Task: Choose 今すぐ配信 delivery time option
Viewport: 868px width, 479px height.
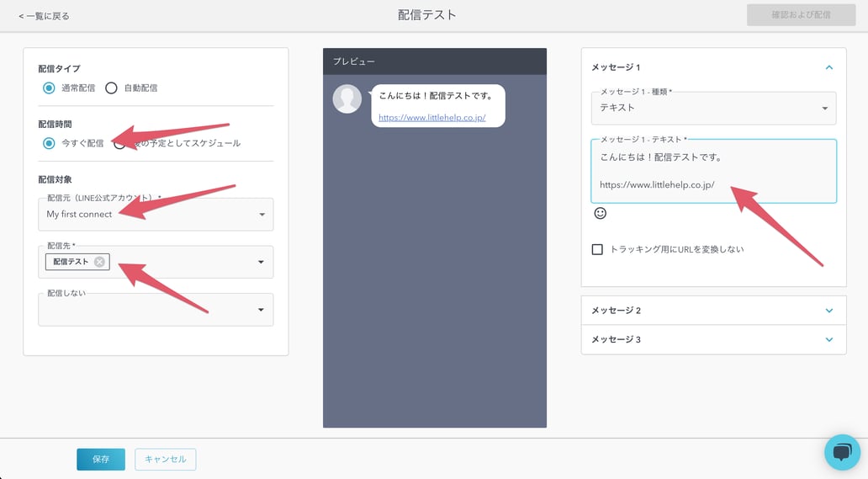Action: pos(49,143)
